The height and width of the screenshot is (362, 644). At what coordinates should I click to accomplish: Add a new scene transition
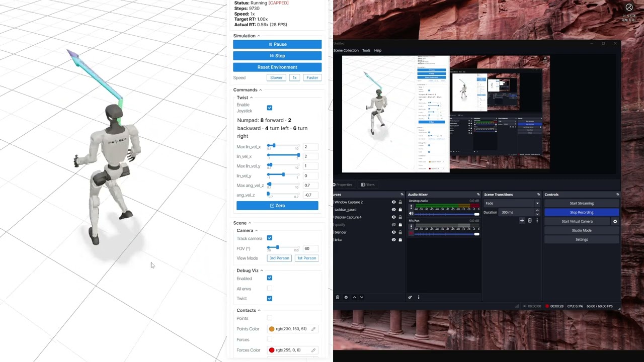(x=522, y=220)
